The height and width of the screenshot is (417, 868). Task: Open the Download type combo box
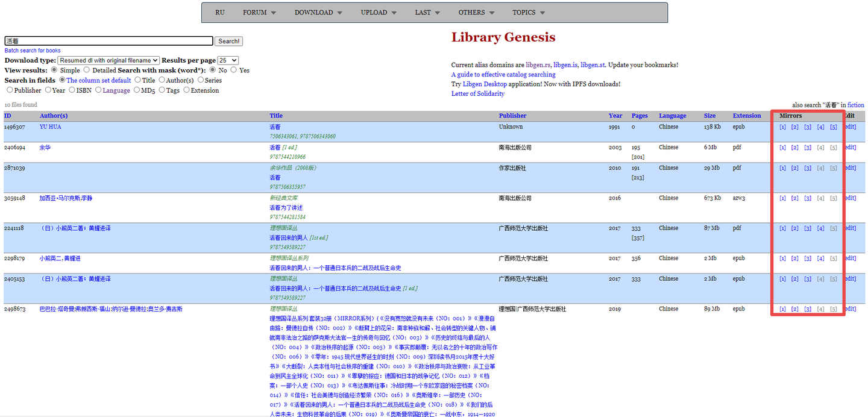[x=108, y=60]
